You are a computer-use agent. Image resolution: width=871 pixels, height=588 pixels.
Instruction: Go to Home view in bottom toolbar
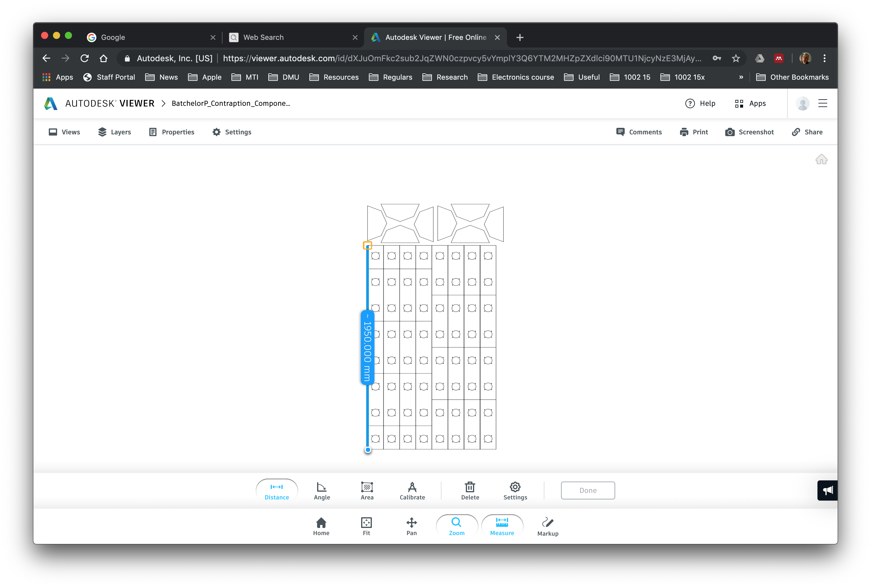(x=321, y=526)
